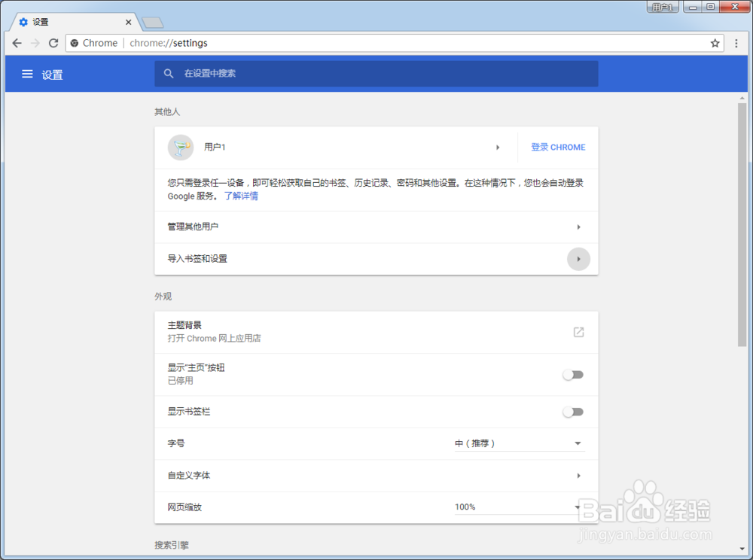The height and width of the screenshot is (560, 753).
Task: Click the Chrome site info icon
Action: 75,43
